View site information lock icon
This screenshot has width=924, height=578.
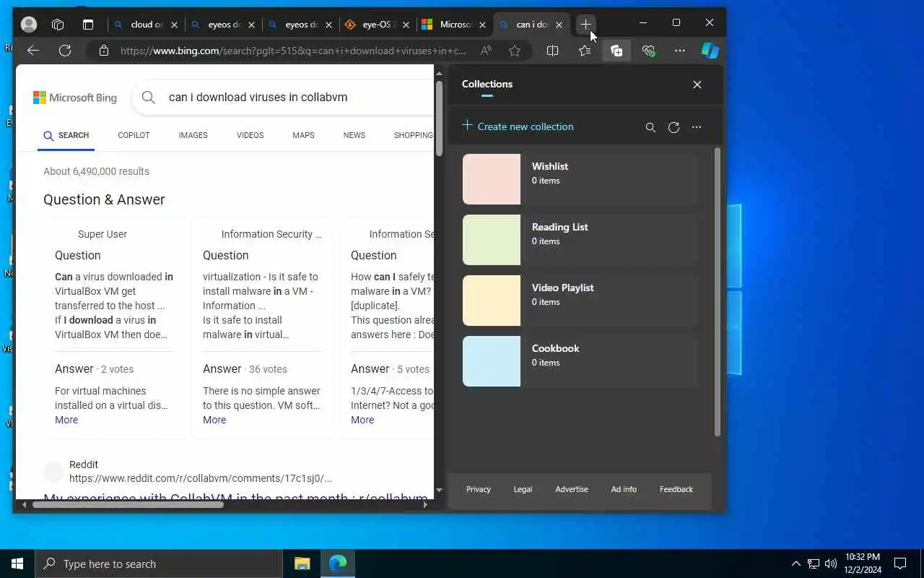pyautogui.click(x=104, y=51)
